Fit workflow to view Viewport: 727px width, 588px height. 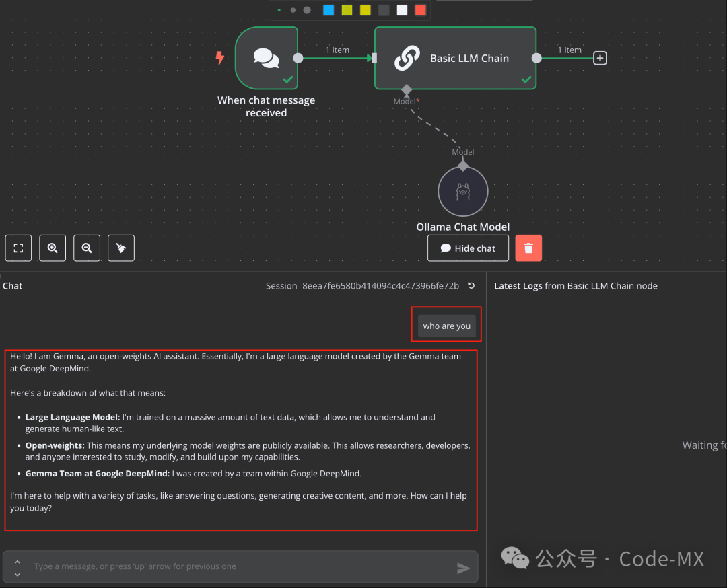(x=19, y=248)
